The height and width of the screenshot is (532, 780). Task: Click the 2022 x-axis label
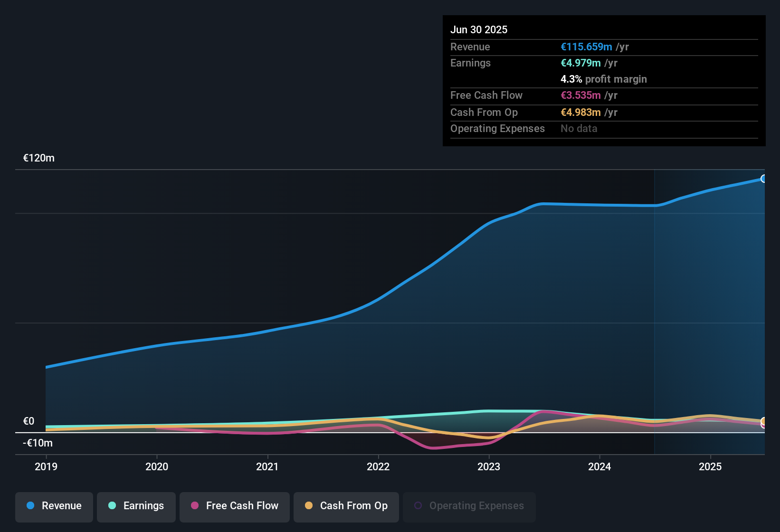[378, 466]
